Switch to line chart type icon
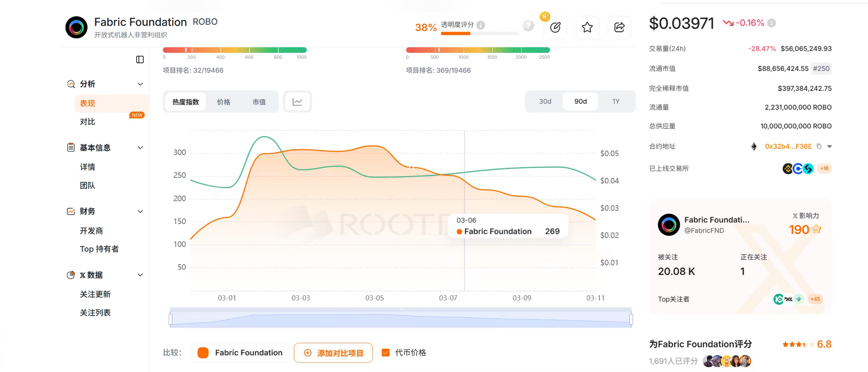 pyautogui.click(x=297, y=102)
